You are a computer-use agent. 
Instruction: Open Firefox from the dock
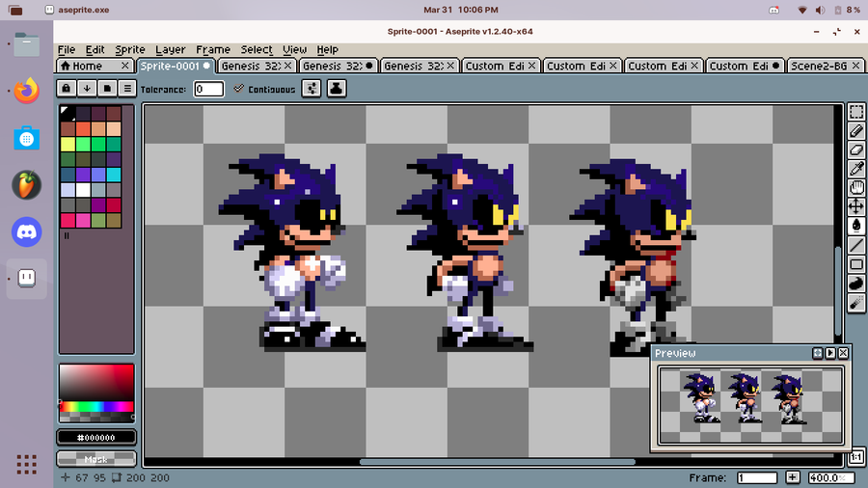coord(27,91)
